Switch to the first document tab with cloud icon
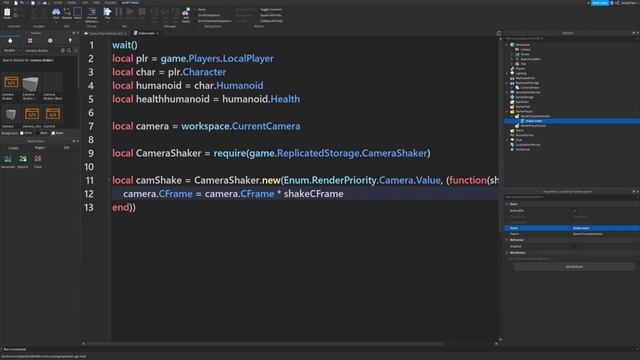The image size is (640, 360). point(105,33)
